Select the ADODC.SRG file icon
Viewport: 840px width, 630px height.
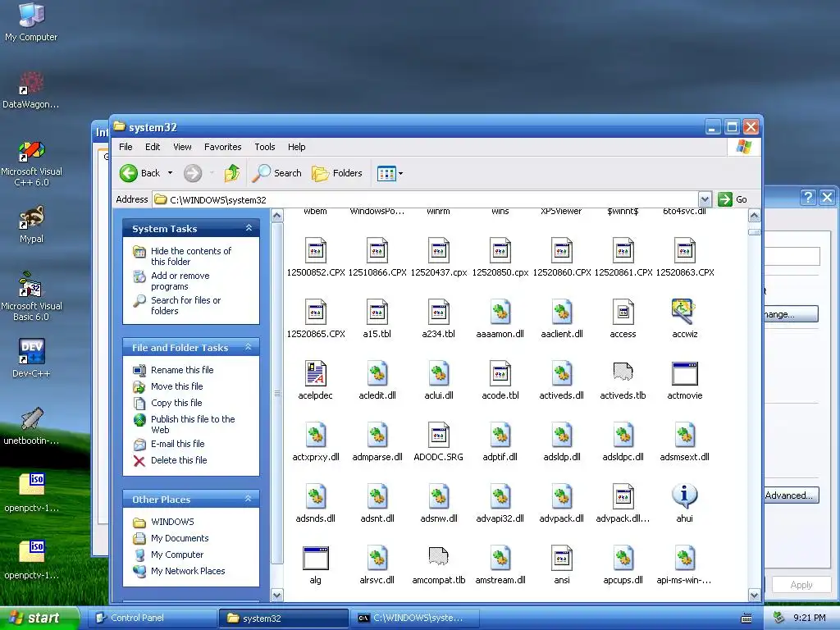(439, 435)
